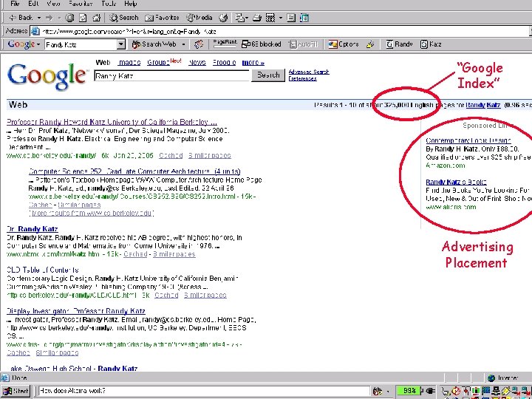Open the Media toolbar button

199,18
